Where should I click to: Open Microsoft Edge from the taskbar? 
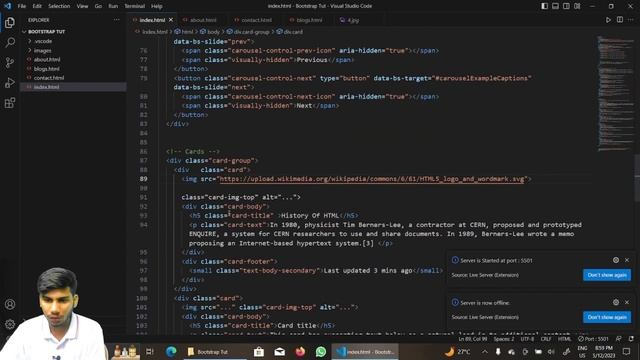171,351
